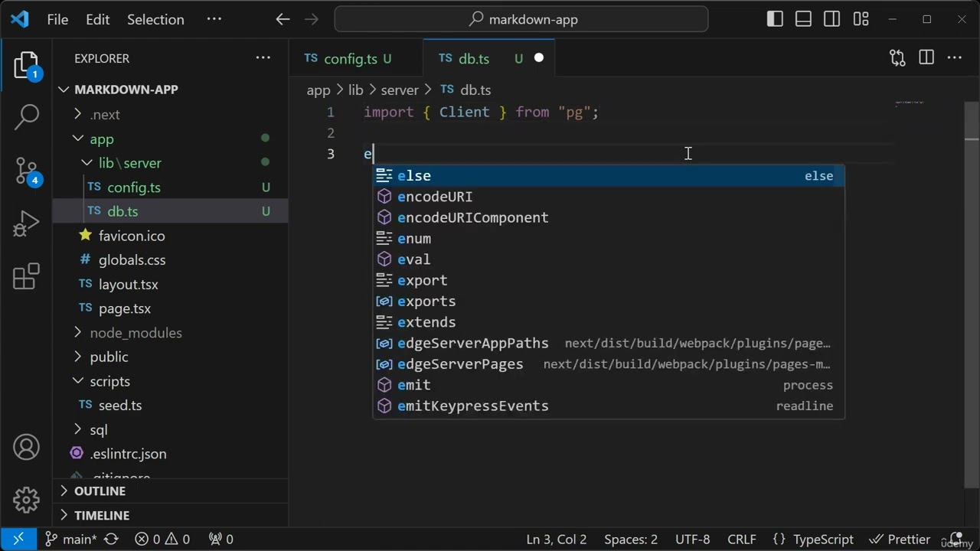
Task: Click the markdown-app command center search
Action: tap(521, 20)
